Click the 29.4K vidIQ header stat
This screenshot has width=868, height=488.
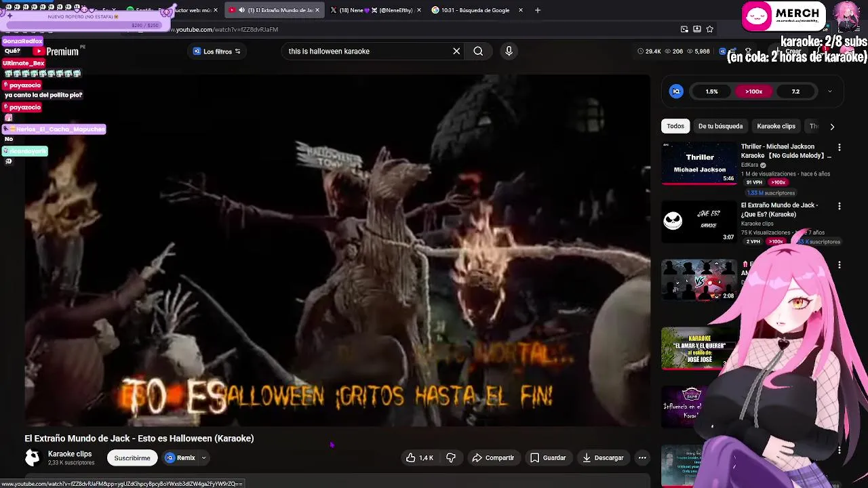tap(648, 52)
